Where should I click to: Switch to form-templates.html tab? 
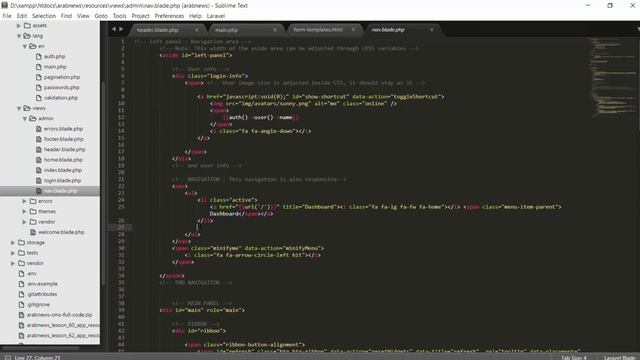tap(318, 30)
